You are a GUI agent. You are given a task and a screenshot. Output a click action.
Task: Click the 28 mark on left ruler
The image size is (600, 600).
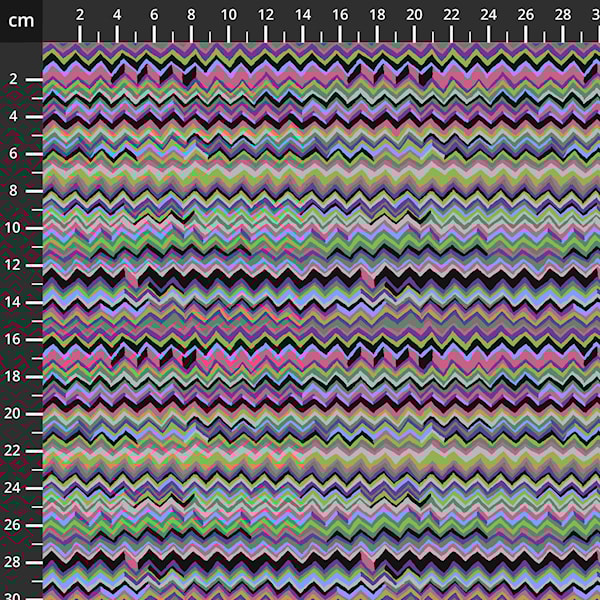coord(14,563)
